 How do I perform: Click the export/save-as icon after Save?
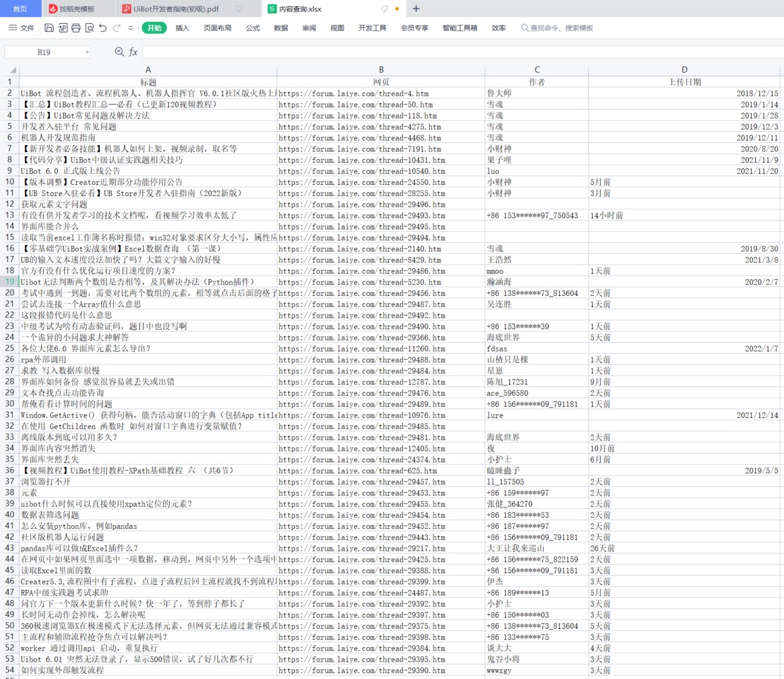coord(63,28)
